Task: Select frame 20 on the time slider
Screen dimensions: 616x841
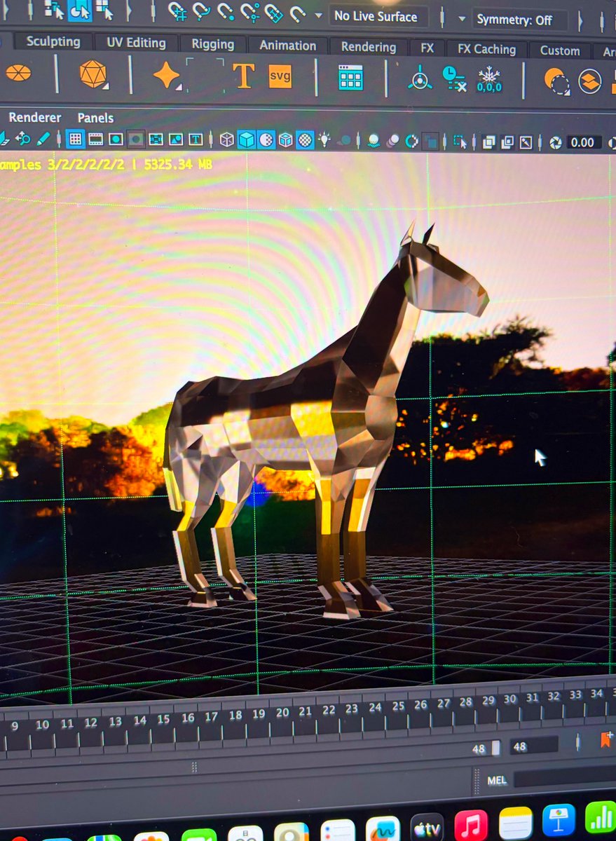Action: pyautogui.click(x=282, y=713)
